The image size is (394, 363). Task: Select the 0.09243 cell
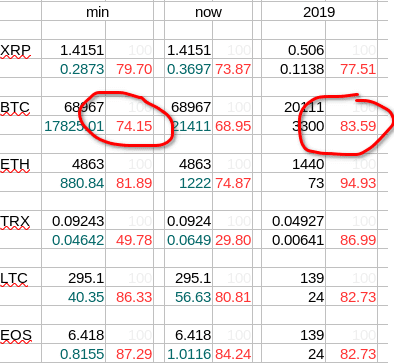pos(74,221)
